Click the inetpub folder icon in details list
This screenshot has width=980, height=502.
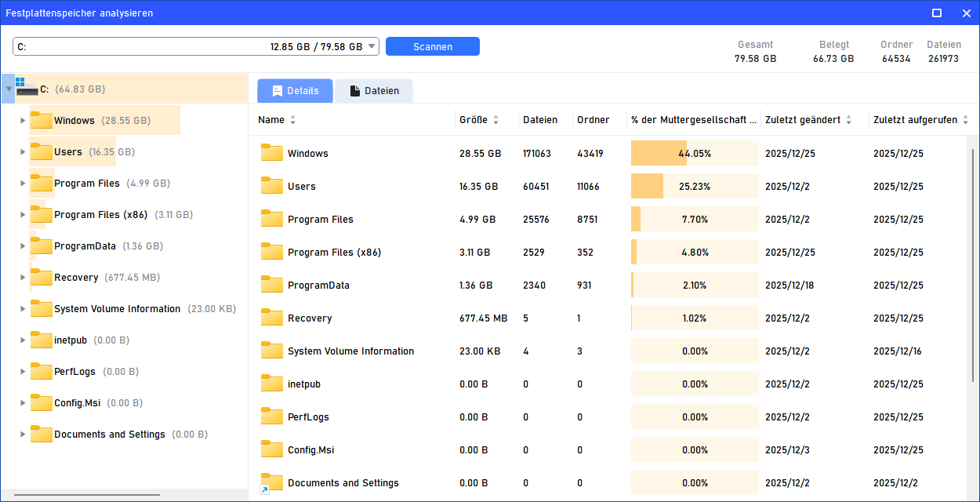pos(271,384)
